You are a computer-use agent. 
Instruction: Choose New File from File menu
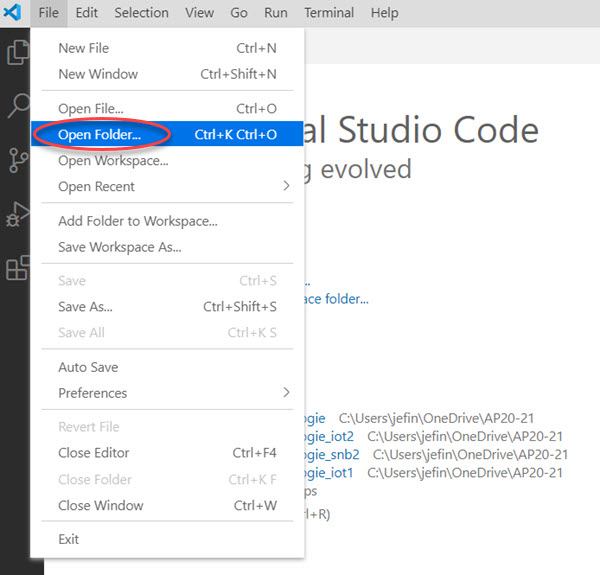(167, 48)
